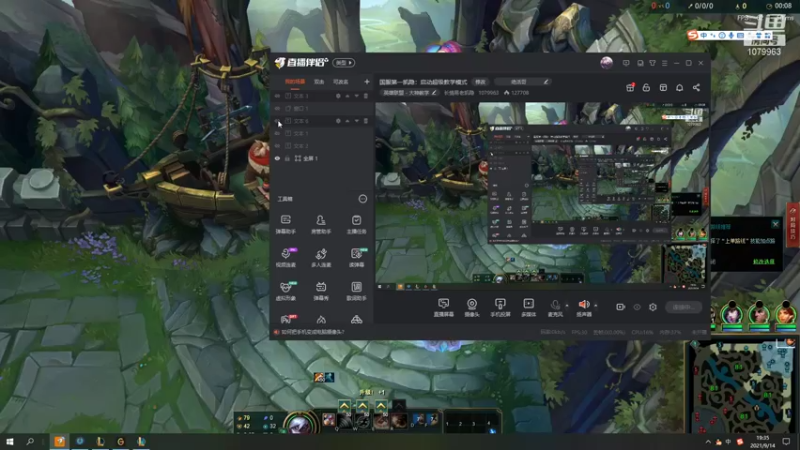The width and height of the screenshot is (800, 450).
Task: Click the lock icon above the preview
Action: [x=646, y=87]
